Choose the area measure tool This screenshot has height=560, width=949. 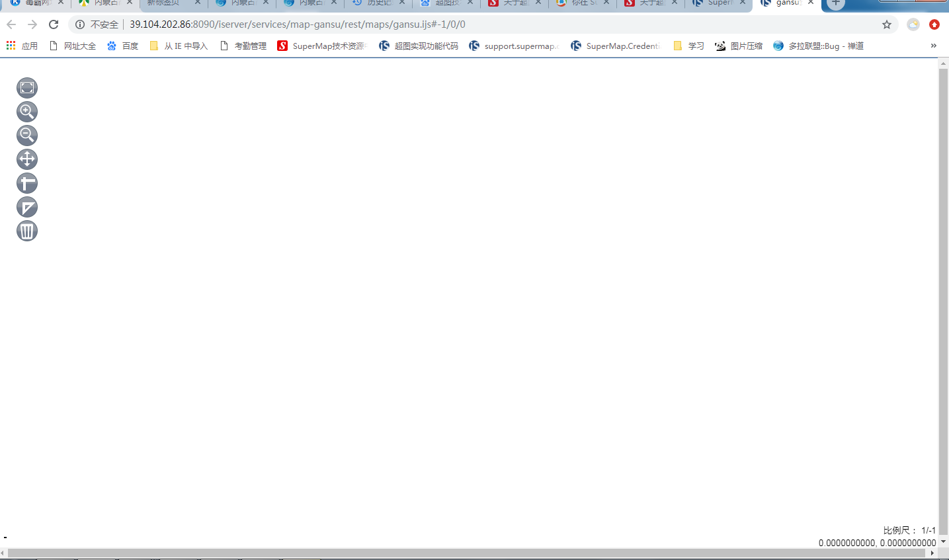[x=27, y=207]
